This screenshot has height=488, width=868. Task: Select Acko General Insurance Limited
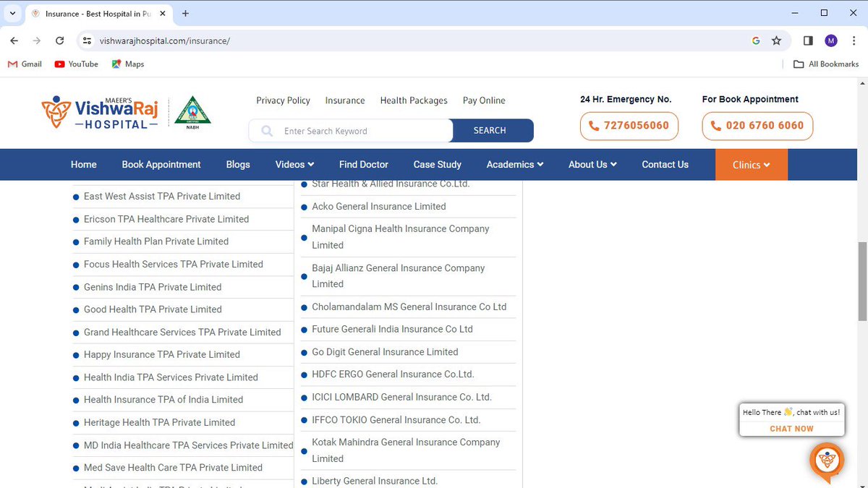(x=379, y=206)
